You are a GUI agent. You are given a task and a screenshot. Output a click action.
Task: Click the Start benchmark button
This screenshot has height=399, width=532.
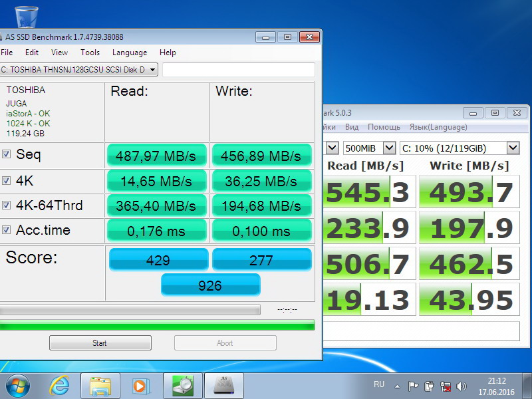click(x=100, y=342)
